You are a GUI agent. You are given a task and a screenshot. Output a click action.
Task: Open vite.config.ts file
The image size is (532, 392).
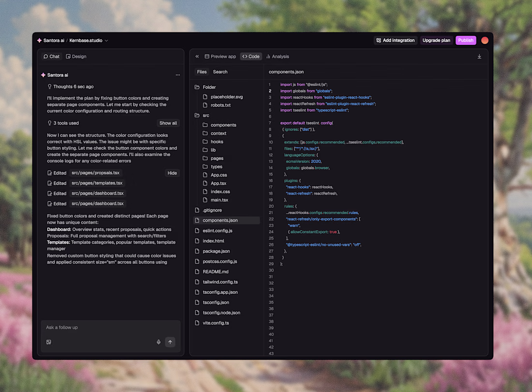click(212, 323)
